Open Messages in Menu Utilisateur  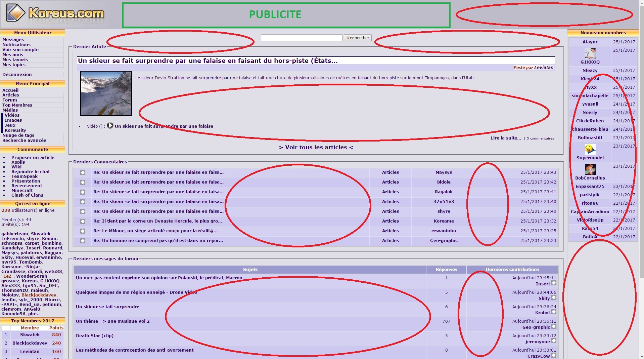pos(13,39)
